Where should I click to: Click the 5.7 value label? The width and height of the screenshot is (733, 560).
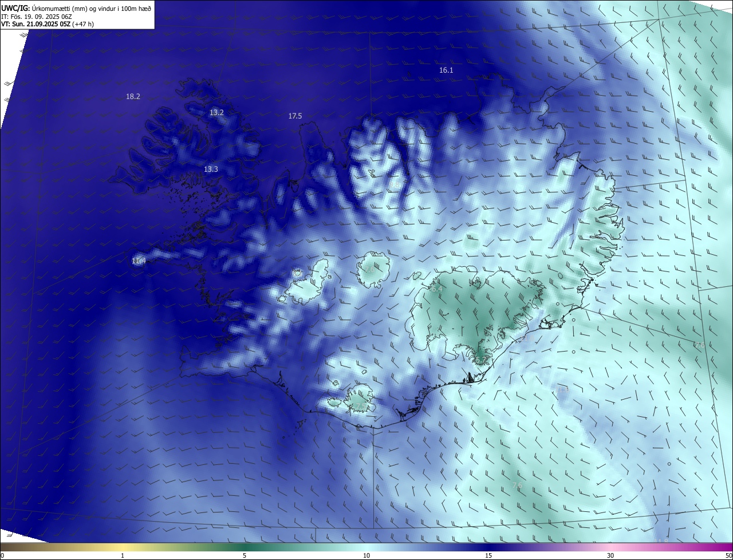click(x=480, y=360)
